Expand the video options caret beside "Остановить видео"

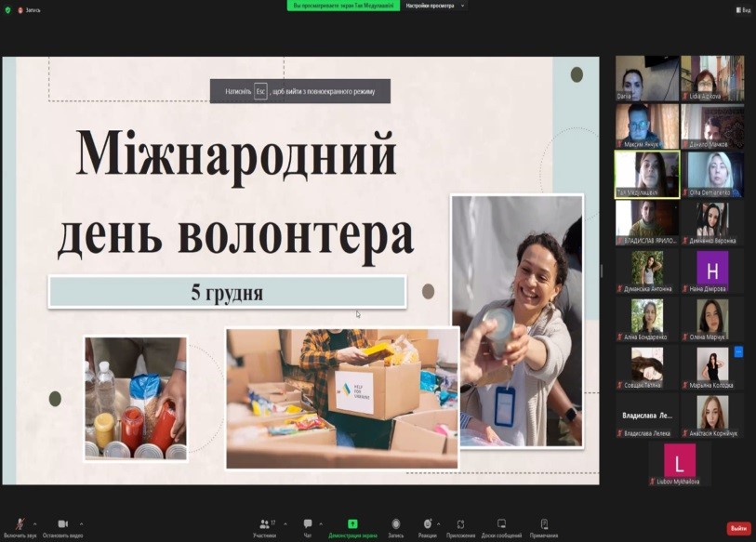click(x=81, y=523)
